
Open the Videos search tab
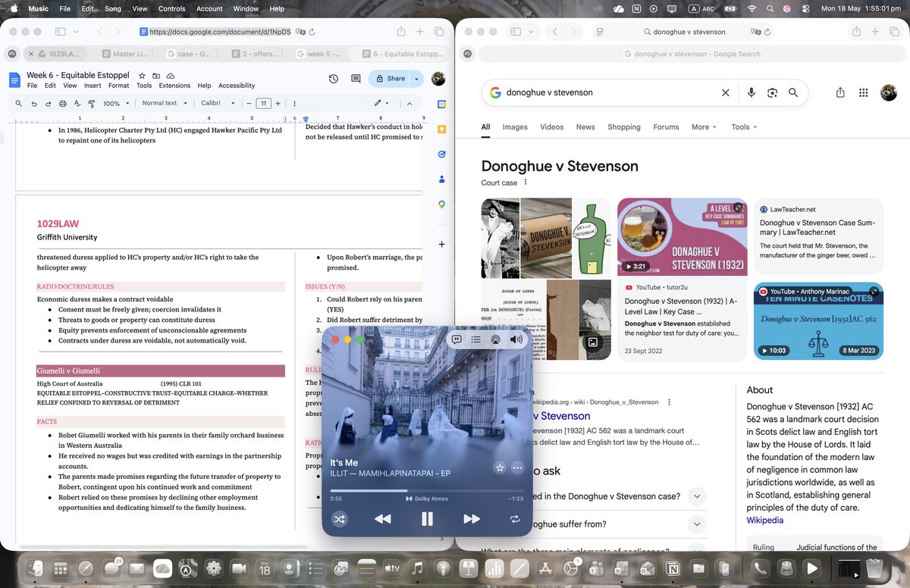(x=551, y=127)
